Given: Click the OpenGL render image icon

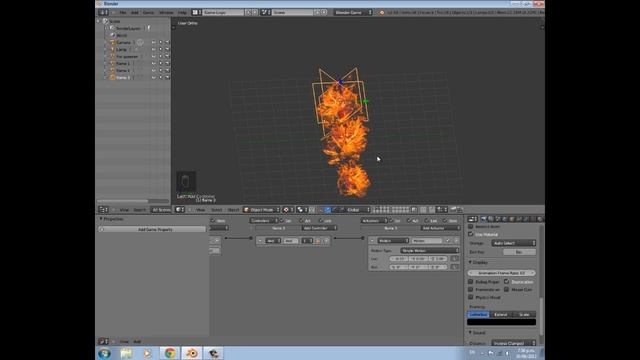Looking at the screenshot, I should click(453, 210).
